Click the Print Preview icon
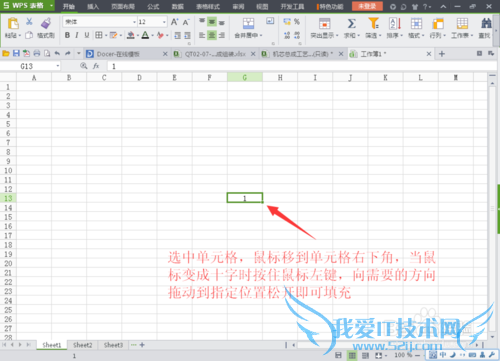Viewport: 500px width, 361px height. [47, 53]
